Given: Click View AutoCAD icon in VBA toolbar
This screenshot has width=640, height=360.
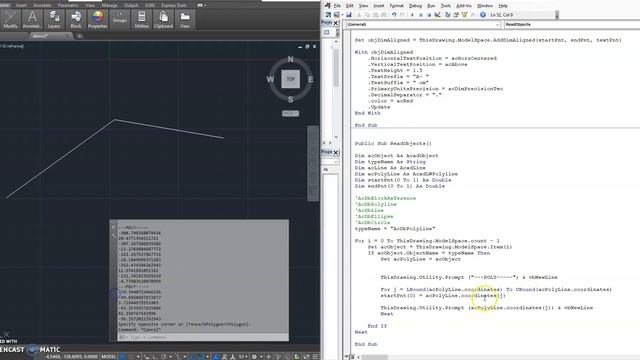Looking at the screenshot, I should point(328,15).
